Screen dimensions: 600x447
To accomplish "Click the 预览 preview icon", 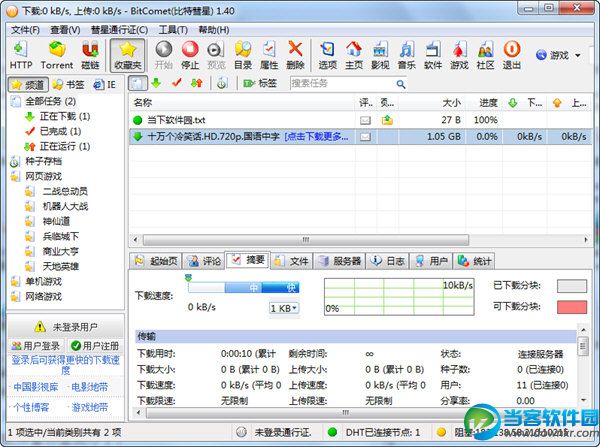I will pos(216,55).
